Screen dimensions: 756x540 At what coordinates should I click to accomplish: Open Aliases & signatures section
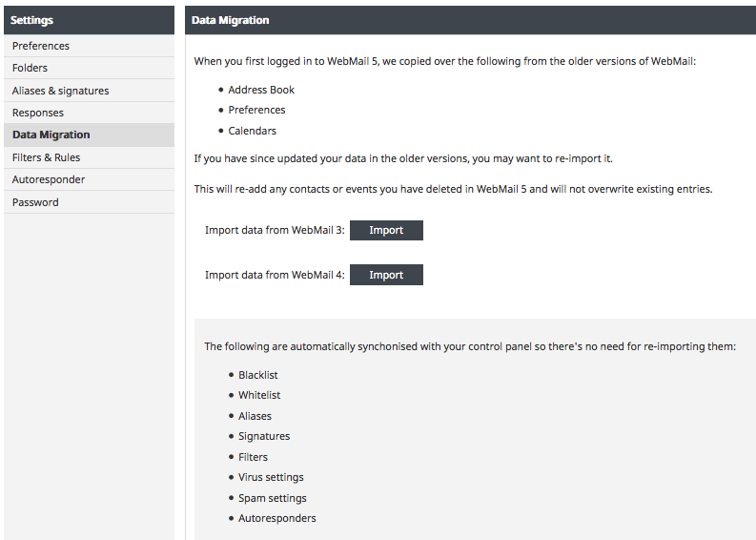tap(61, 91)
